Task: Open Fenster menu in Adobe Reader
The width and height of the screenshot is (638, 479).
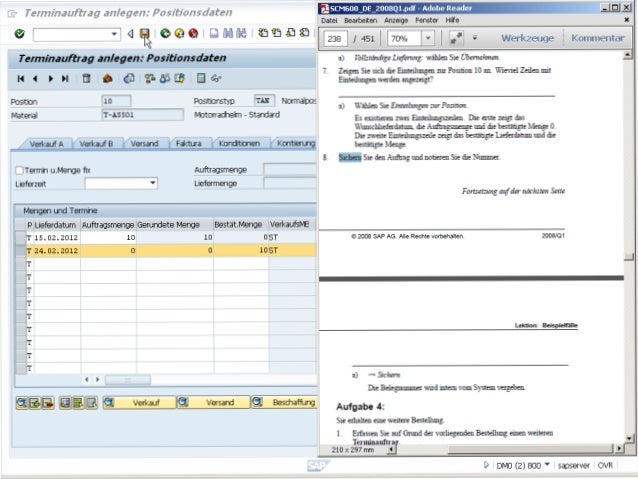Action: pyautogui.click(x=426, y=20)
